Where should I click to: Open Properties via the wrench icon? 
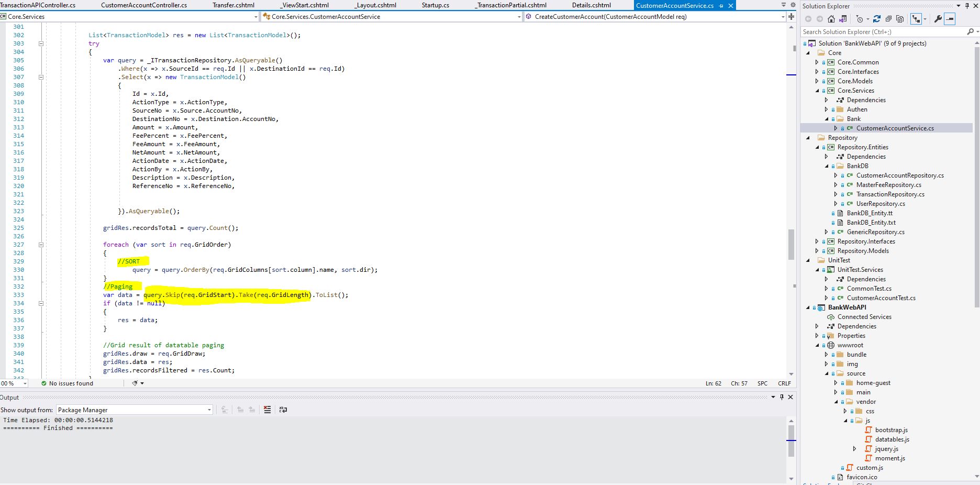938,19
